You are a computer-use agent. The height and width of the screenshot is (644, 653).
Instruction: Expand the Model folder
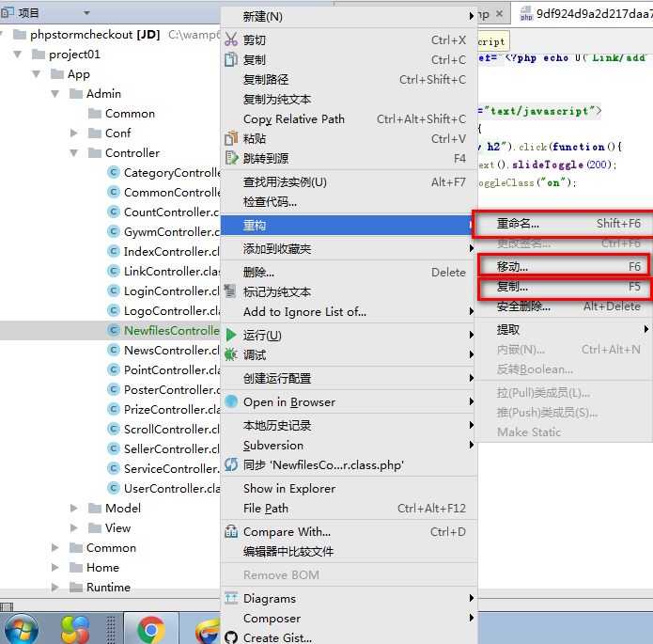[73, 508]
